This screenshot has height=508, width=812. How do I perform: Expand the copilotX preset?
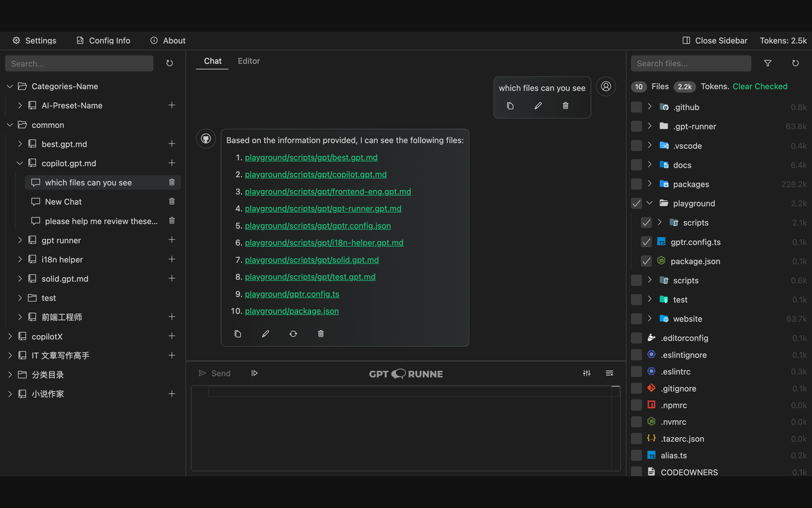(10, 337)
